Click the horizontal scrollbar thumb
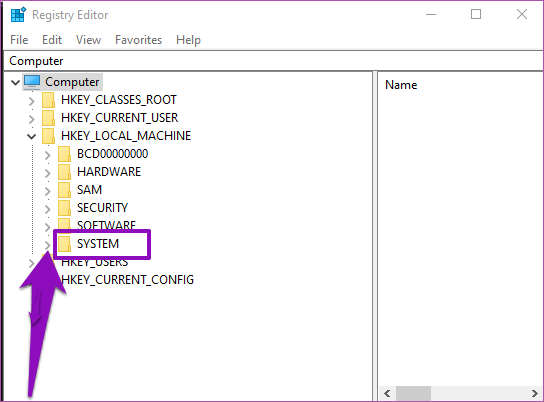This screenshot has height=402, width=544. [x=414, y=394]
